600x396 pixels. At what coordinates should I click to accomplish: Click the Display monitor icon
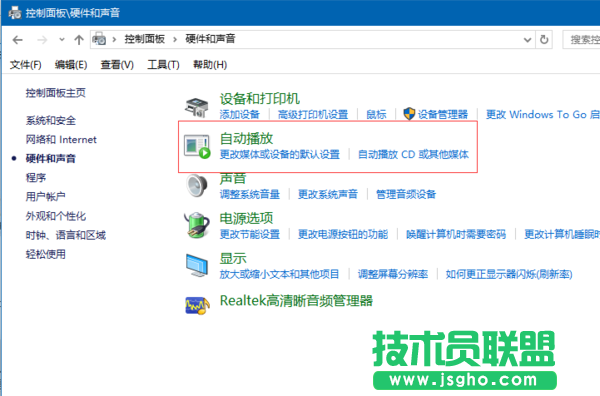pyautogui.click(x=197, y=265)
